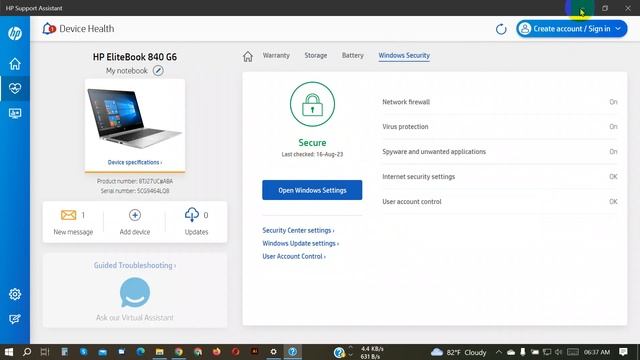Open the Security Center settings link

pos(298,230)
